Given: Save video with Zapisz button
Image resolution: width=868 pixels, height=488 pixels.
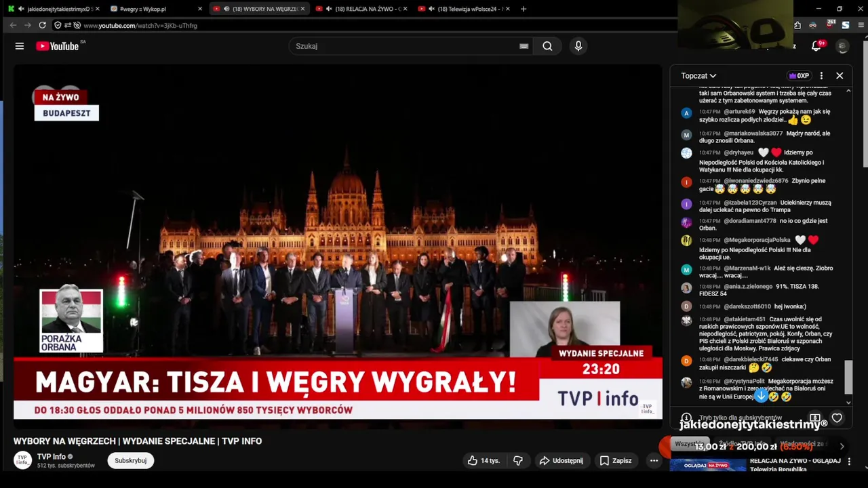Looking at the screenshot, I should point(616,460).
